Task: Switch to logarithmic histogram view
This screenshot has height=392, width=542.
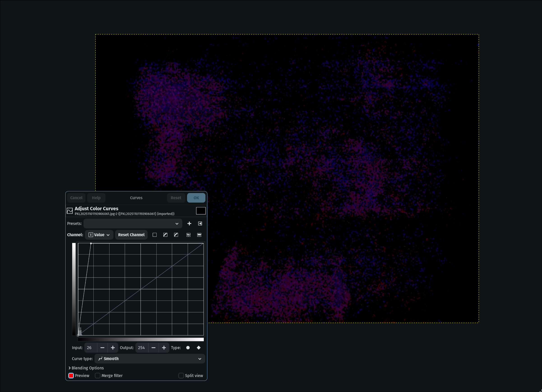Action: pos(199,235)
